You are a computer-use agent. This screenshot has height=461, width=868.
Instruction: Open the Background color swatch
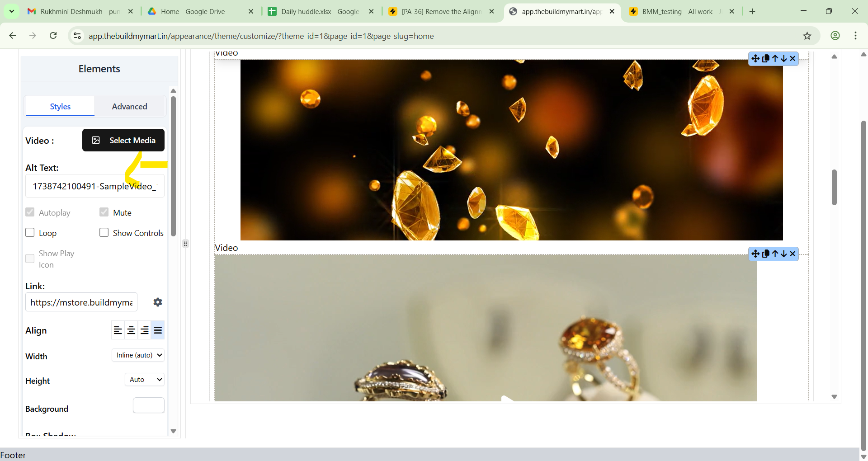pyautogui.click(x=149, y=405)
